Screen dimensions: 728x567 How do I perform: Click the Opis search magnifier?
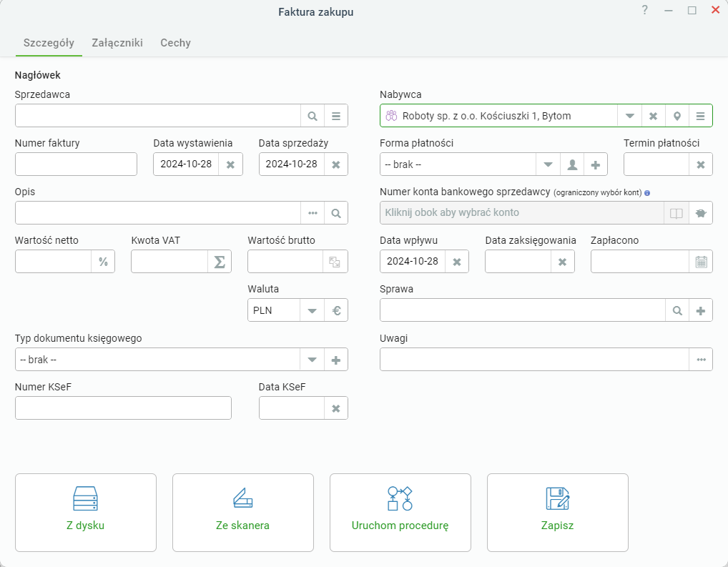pyautogui.click(x=336, y=213)
